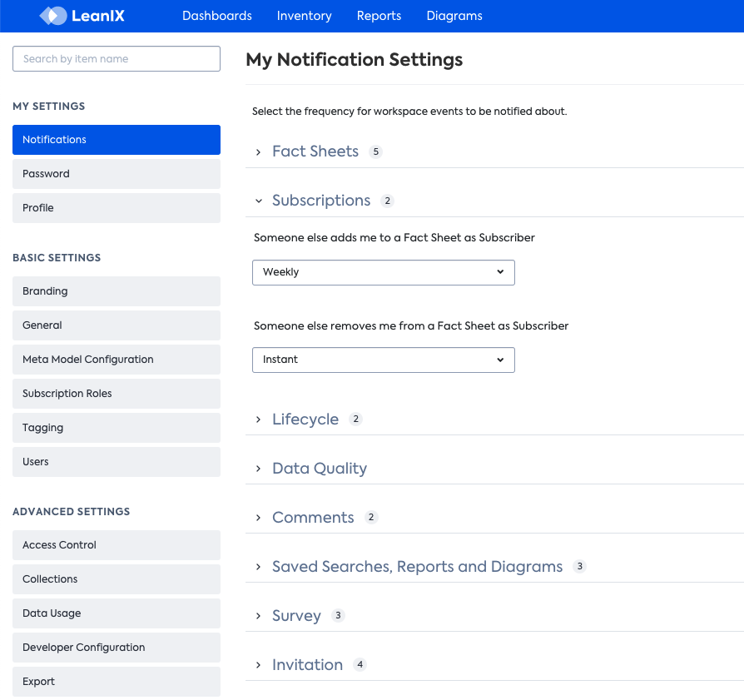Click the Invitation heading

coord(307,665)
